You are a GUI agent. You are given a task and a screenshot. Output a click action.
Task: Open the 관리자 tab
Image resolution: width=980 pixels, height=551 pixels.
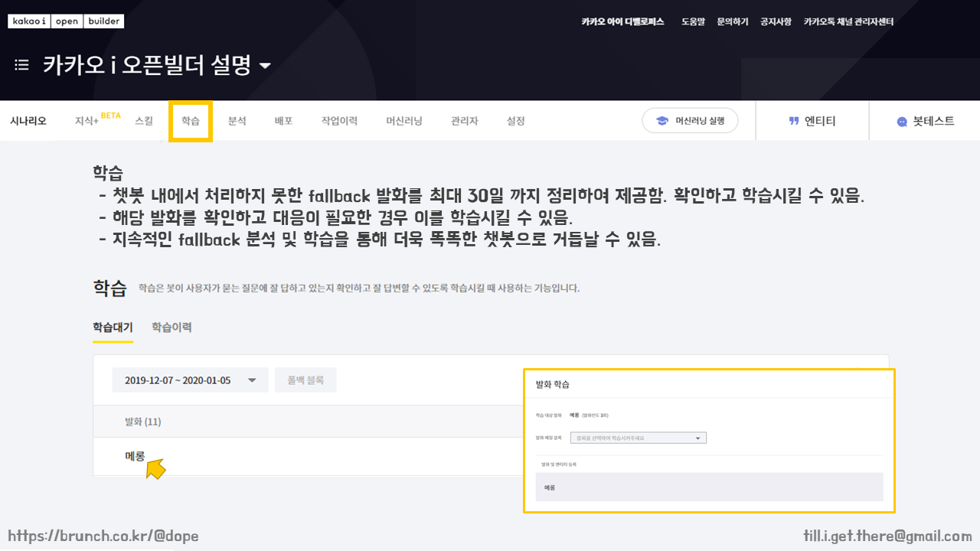465,121
